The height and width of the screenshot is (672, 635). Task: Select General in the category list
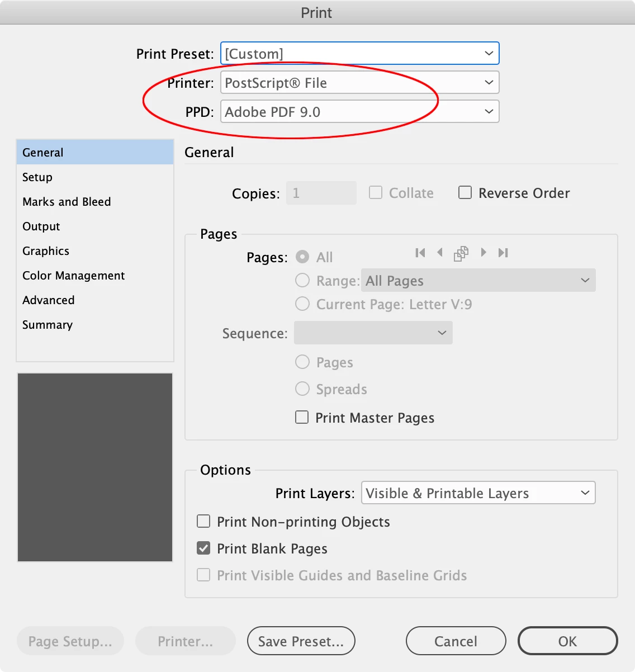tap(95, 152)
